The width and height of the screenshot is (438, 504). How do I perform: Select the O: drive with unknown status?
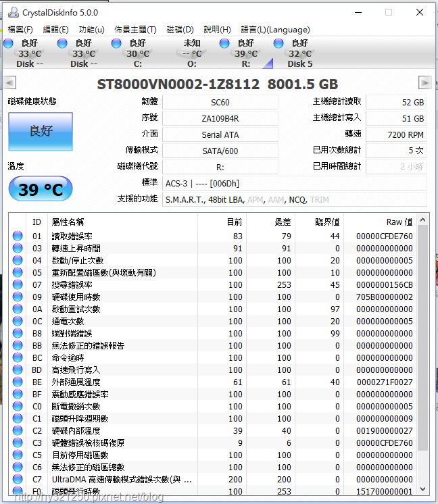(192, 53)
